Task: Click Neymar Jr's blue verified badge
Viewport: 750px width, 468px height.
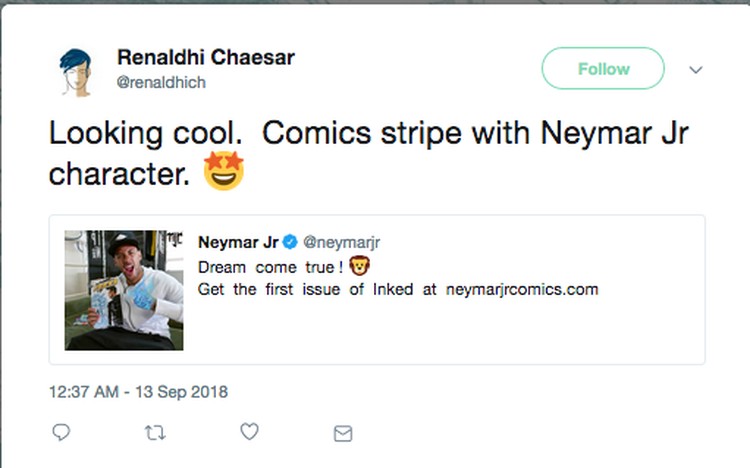Action: pyautogui.click(x=290, y=242)
